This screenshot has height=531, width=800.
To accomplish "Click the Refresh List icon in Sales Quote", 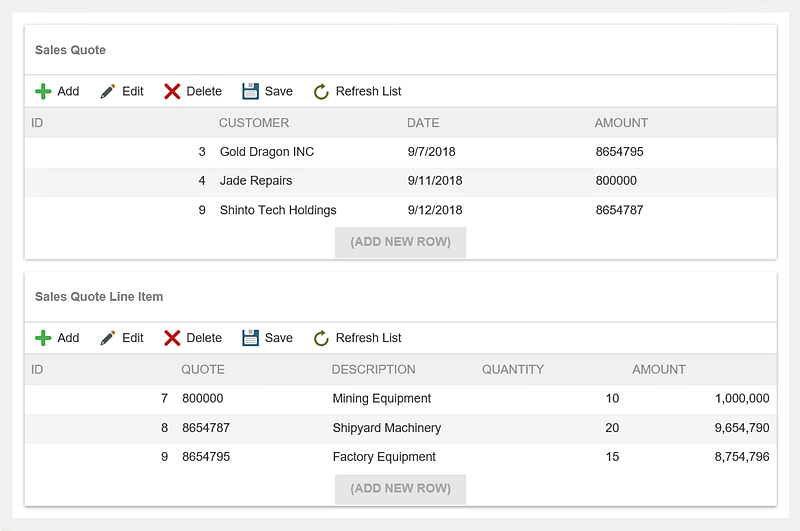I will click(x=321, y=91).
